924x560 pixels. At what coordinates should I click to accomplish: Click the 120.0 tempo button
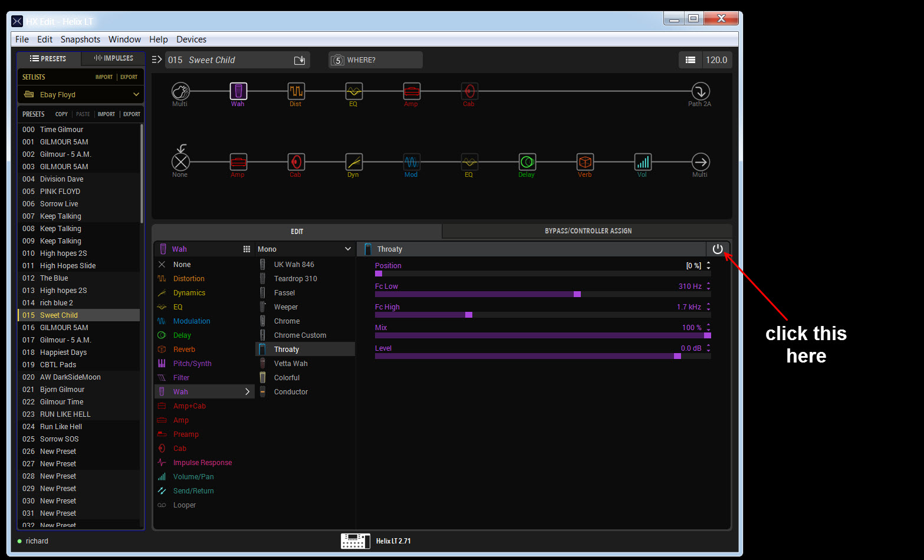(x=716, y=60)
